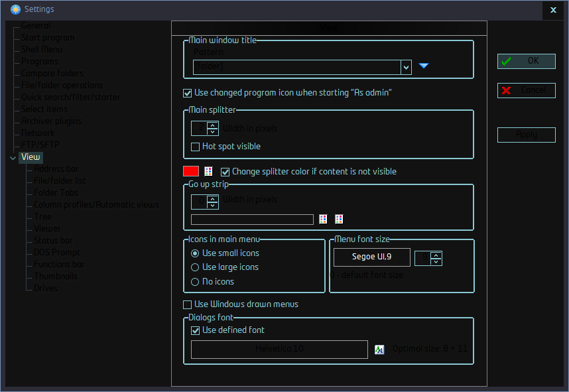Click the red splitter color swatch
The image size is (569, 392).
pos(191,171)
